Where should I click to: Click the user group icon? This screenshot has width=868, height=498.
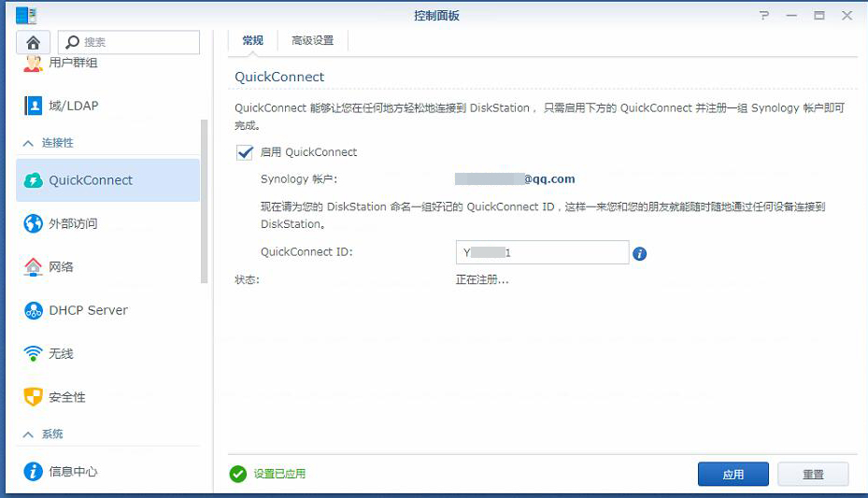34,64
